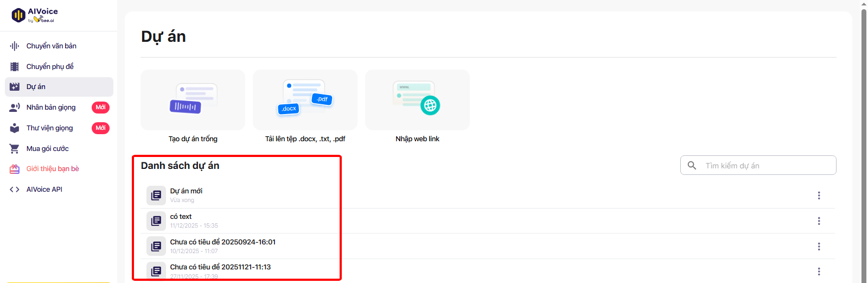Image resolution: width=868 pixels, height=283 pixels.
Task: Click the Chuyển văn bản waveform icon
Action: 15,46
